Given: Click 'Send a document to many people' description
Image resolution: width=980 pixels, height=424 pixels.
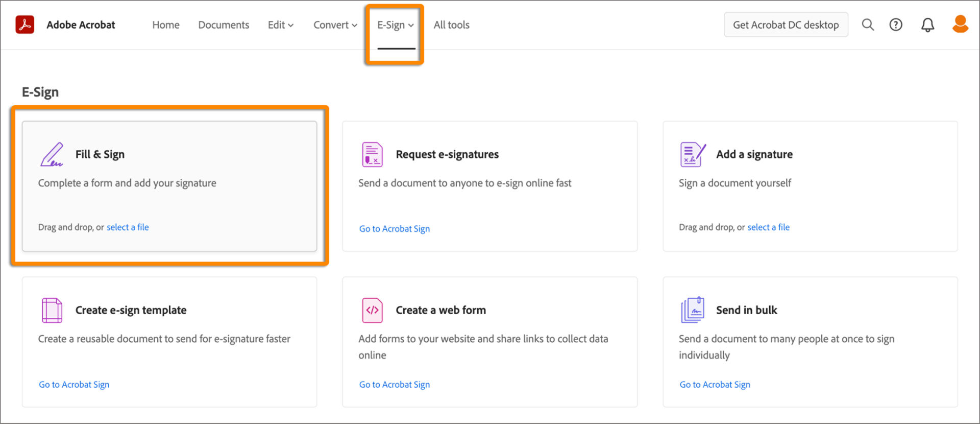Looking at the screenshot, I should click(786, 347).
